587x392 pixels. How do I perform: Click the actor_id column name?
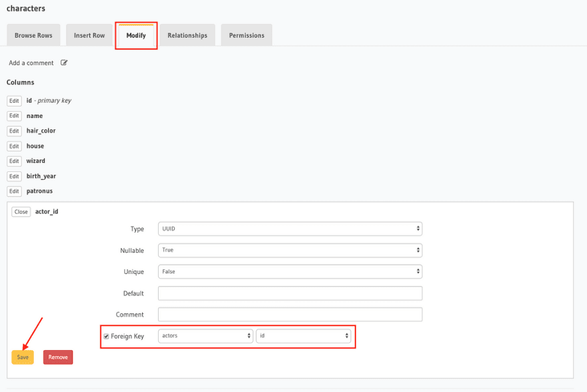47,212
